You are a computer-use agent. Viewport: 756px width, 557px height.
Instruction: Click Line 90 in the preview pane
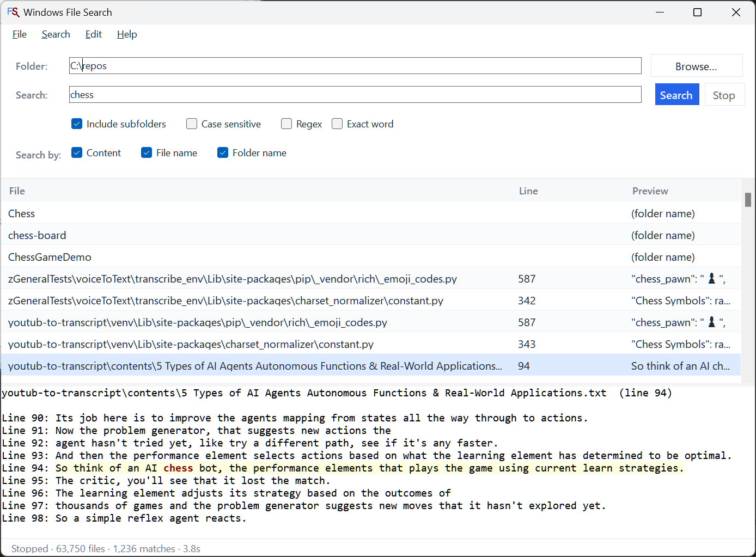pos(295,418)
